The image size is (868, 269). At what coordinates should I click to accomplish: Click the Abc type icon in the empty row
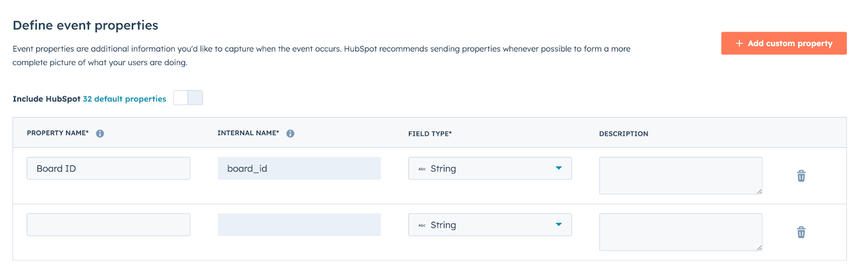(x=422, y=226)
